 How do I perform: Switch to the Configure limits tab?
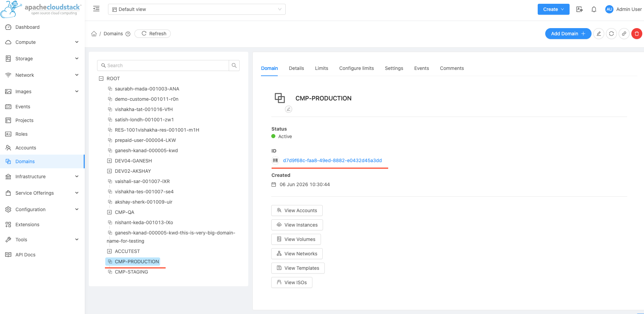357,68
